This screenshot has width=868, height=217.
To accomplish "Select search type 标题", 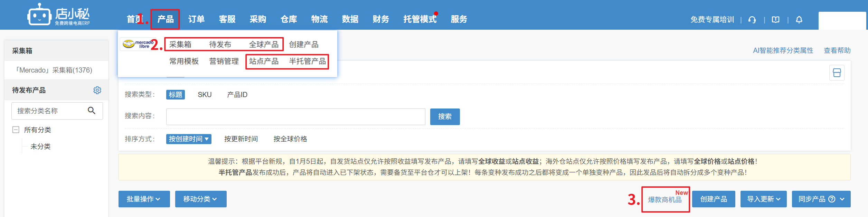I will (x=176, y=95).
